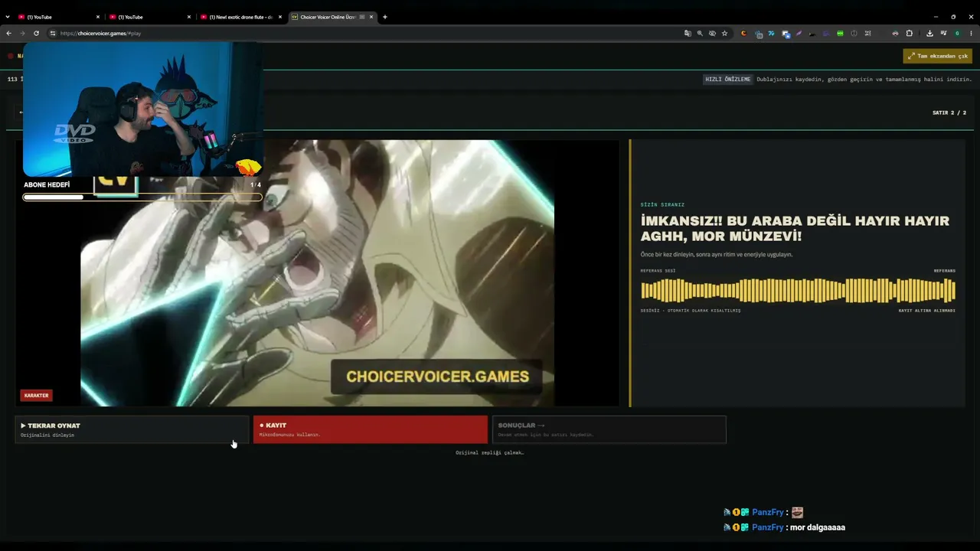Click the SİZİN SIRANIZ label
Viewport: 980px width, 551px height.
pyautogui.click(x=662, y=204)
